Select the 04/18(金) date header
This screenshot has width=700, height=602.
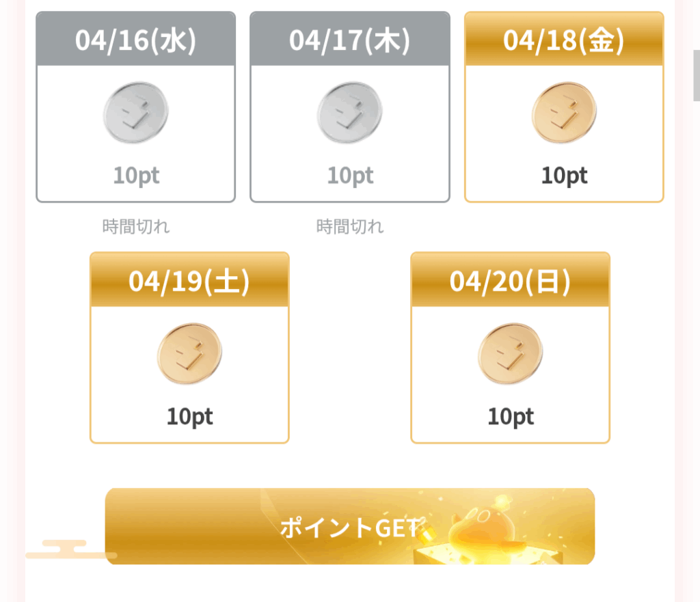564,39
